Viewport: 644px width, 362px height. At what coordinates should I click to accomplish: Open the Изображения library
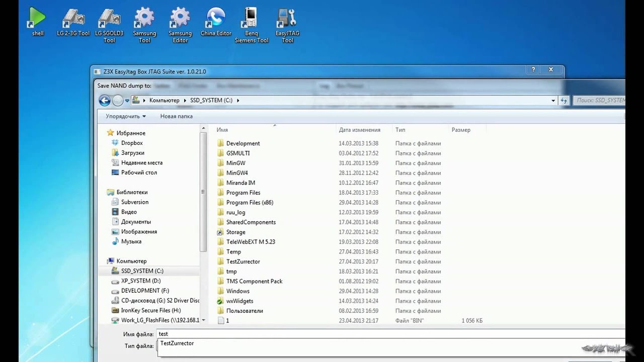click(x=139, y=231)
